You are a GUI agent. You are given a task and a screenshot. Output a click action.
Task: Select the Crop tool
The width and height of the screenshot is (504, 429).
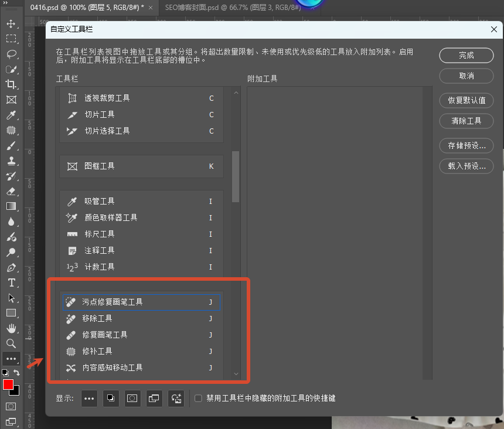11,84
